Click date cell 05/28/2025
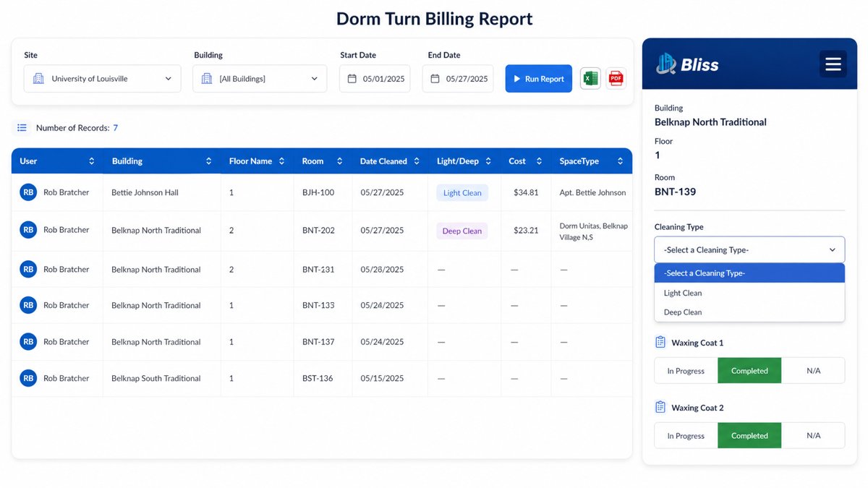This screenshot has width=868, height=488. (x=382, y=270)
